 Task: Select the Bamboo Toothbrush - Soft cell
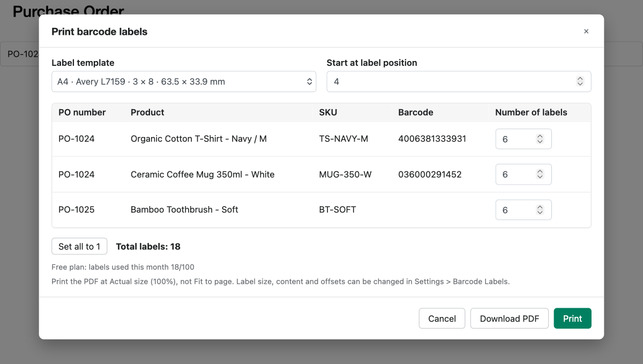click(x=184, y=209)
